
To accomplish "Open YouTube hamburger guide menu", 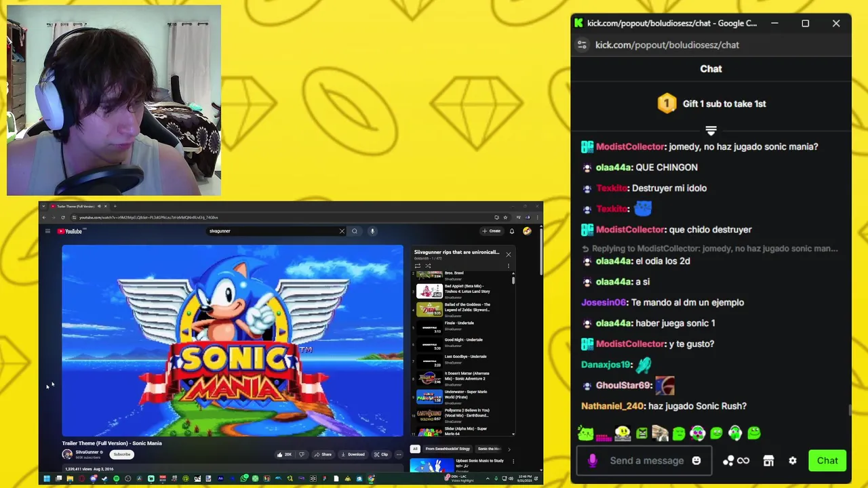I will [47, 231].
